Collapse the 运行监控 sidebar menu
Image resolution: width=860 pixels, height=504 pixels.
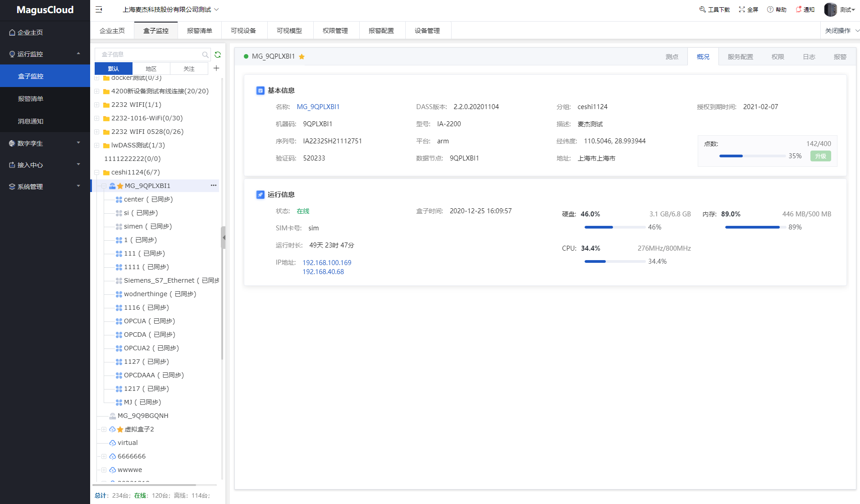click(45, 54)
